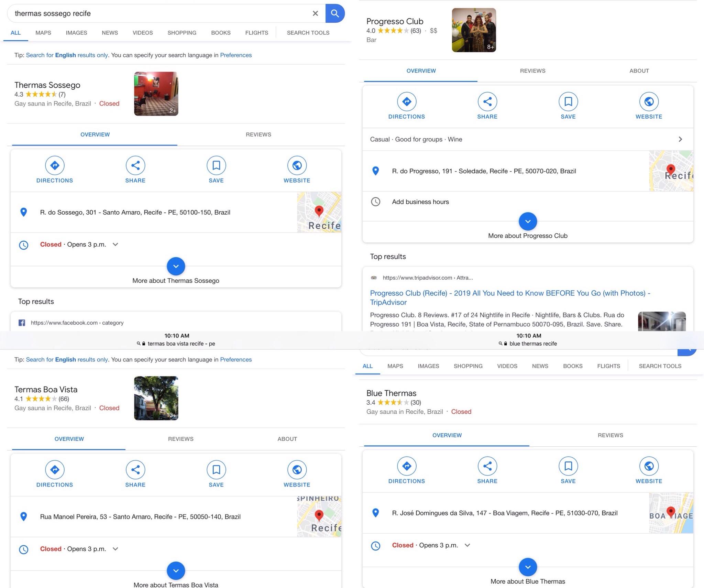Click location pin beside R. José Domingues address

[x=376, y=513]
